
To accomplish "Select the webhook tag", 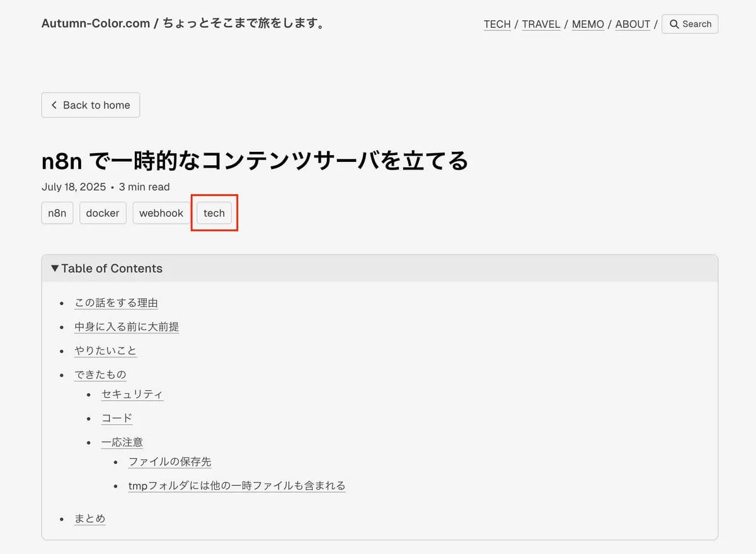I will tap(161, 213).
